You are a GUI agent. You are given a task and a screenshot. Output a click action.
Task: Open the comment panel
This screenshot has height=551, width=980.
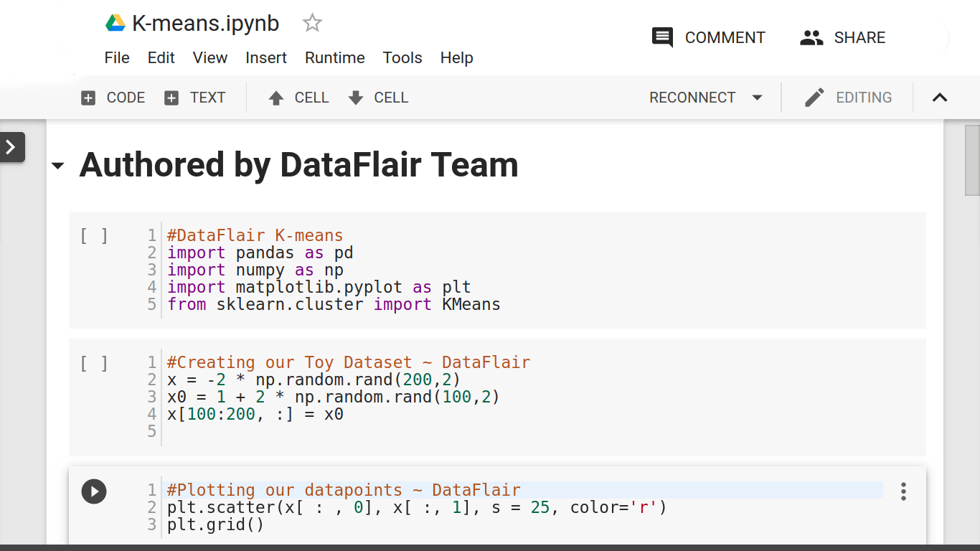pyautogui.click(x=709, y=37)
